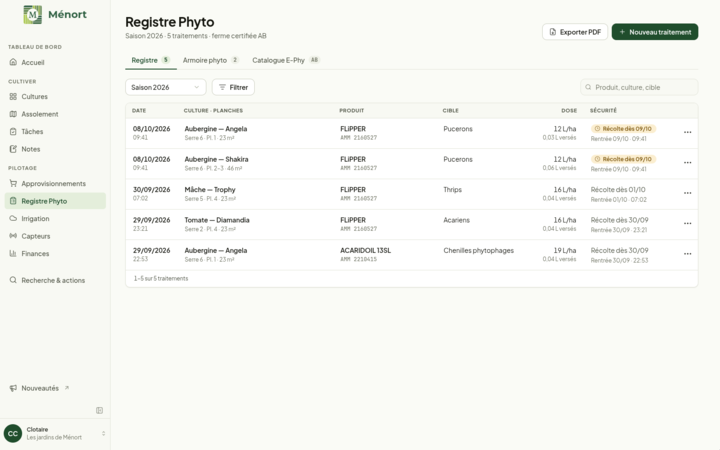Click the Filtrer button
This screenshot has width=720, height=450.
tap(233, 87)
